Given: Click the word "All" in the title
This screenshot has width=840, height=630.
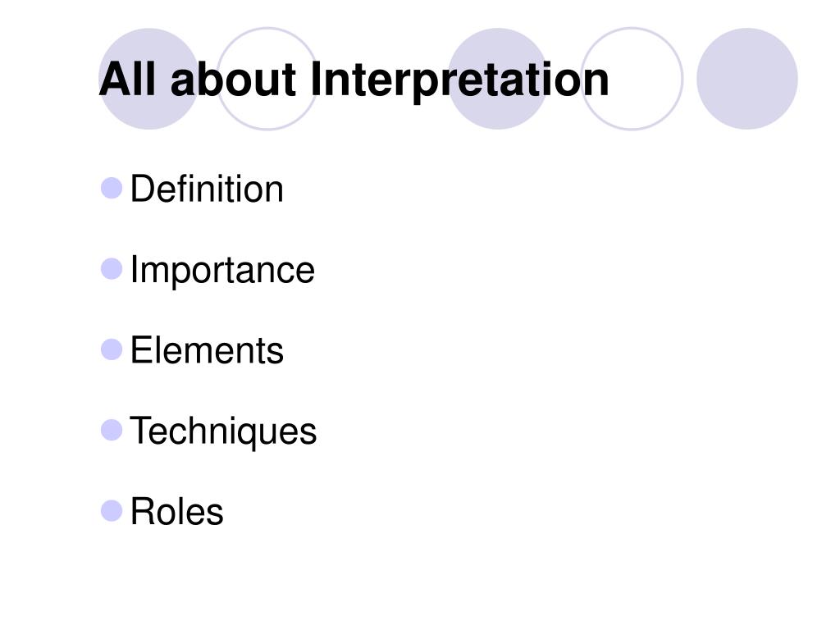Looking at the screenshot, I should 127,80.
